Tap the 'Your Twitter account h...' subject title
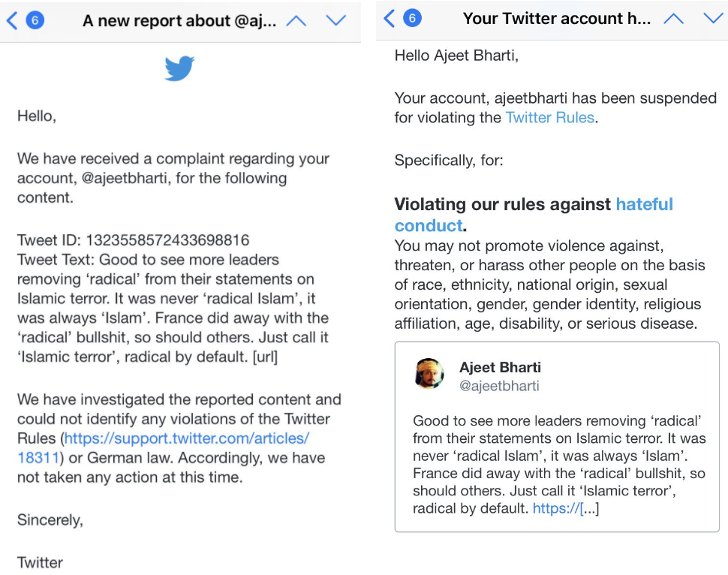The width and height of the screenshot is (728, 575). pos(556,19)
